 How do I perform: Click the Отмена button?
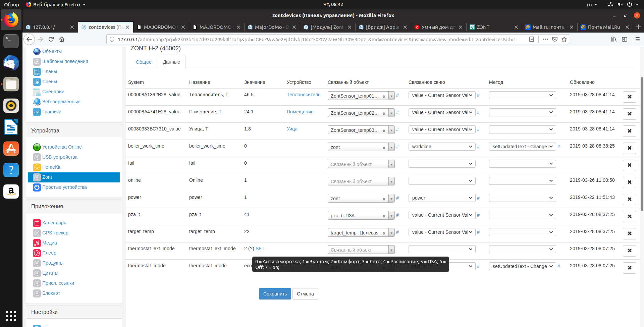coord(305,294)
